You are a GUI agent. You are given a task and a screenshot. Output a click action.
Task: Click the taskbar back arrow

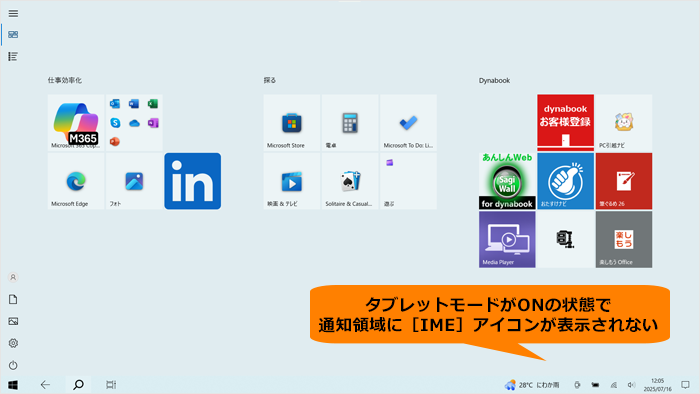tap(45, 385)
